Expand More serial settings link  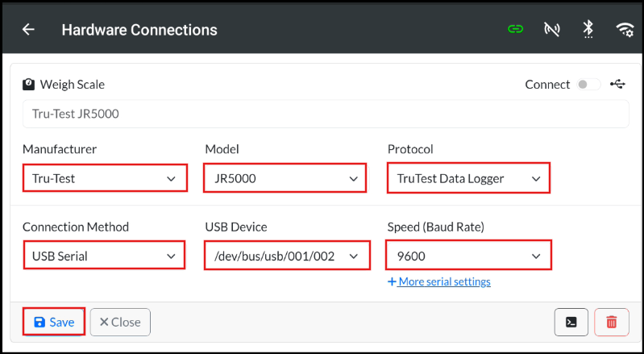(439, 281)
